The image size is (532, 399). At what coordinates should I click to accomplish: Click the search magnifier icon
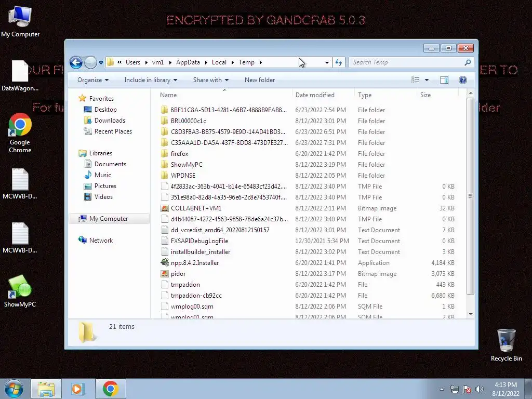tap(468, 62)
